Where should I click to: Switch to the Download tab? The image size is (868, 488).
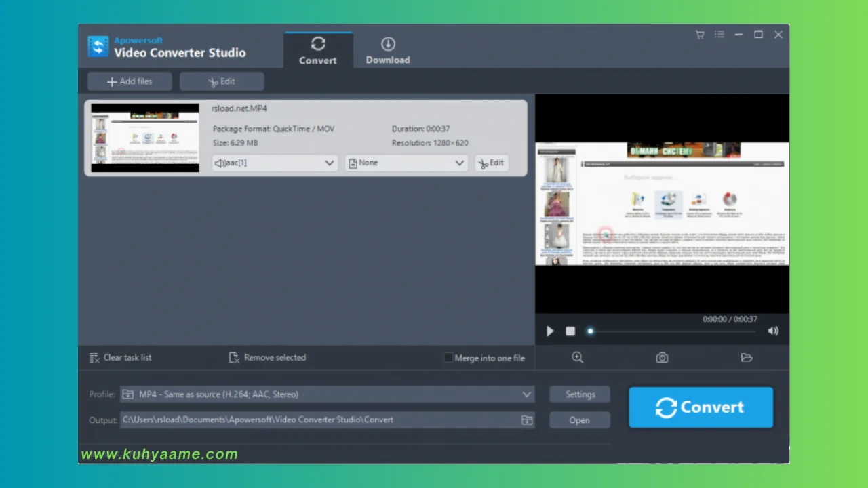[x=388, y=50]
